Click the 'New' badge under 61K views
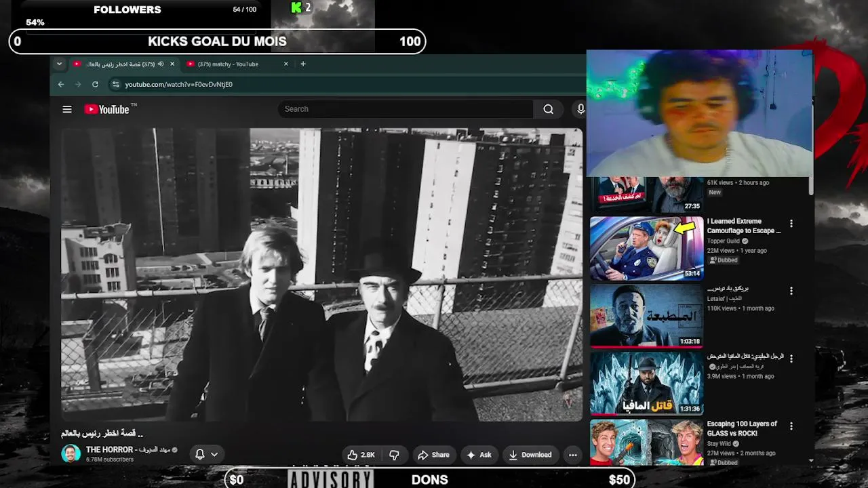This screenshot has width=868, height=488. (715, 192)
